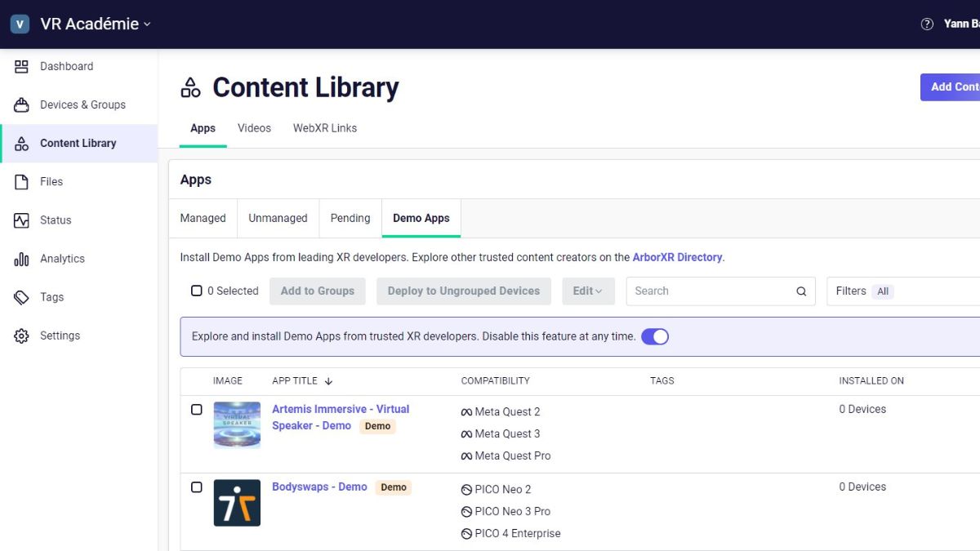Click the Add Content button
The height and width of the screenshot is (551, 980).
click(951, 87)
